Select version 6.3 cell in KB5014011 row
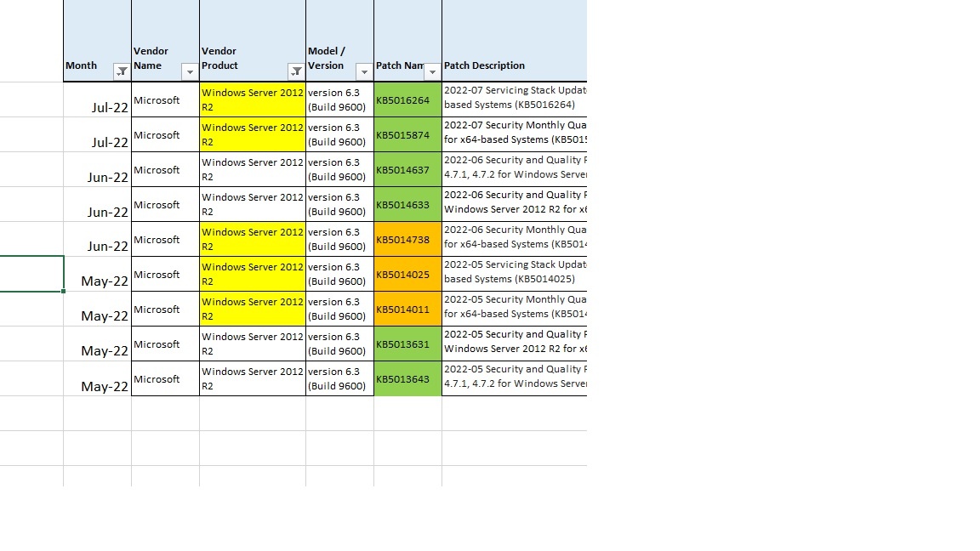 [x=339, y=310]
